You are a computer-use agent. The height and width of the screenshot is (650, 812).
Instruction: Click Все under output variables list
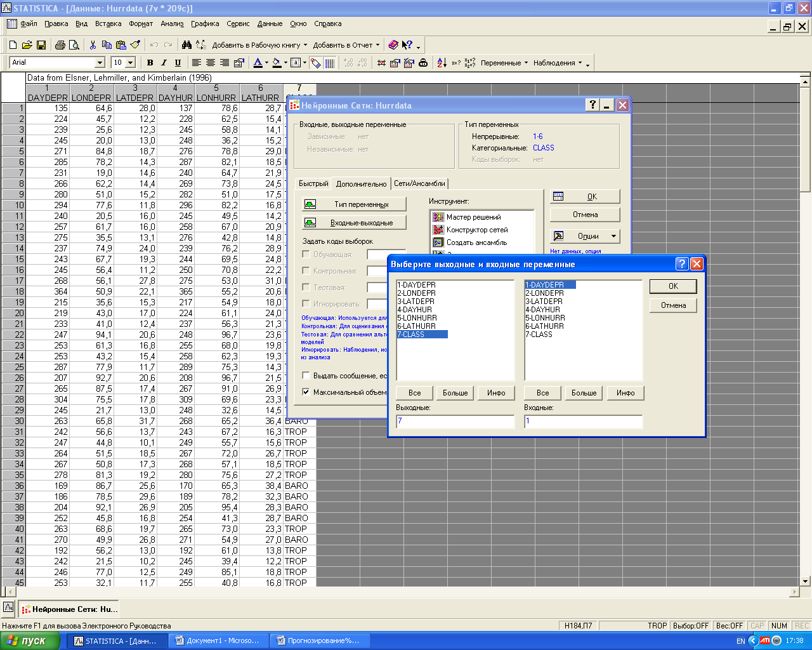click(414, 393)
